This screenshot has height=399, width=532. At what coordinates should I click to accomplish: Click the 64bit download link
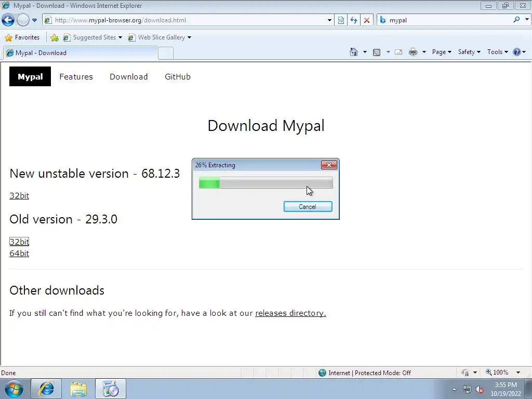click(x=19, y=254)
